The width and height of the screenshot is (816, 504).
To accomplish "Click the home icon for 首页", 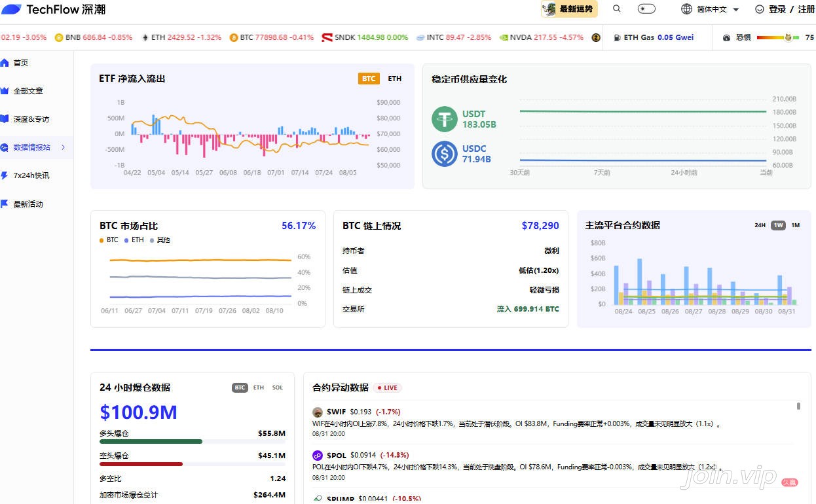I will tap(5, 63).
